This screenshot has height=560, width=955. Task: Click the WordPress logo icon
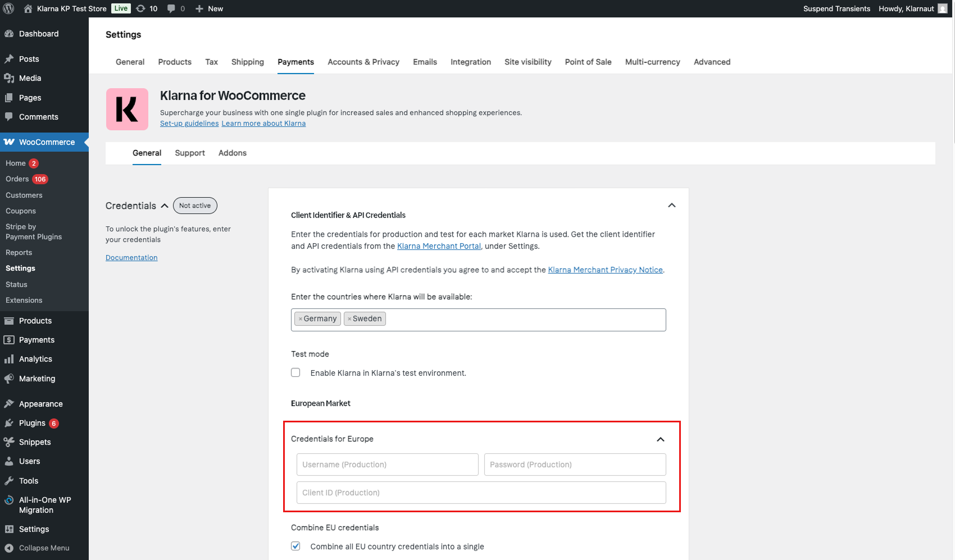(x=8, y=8)
